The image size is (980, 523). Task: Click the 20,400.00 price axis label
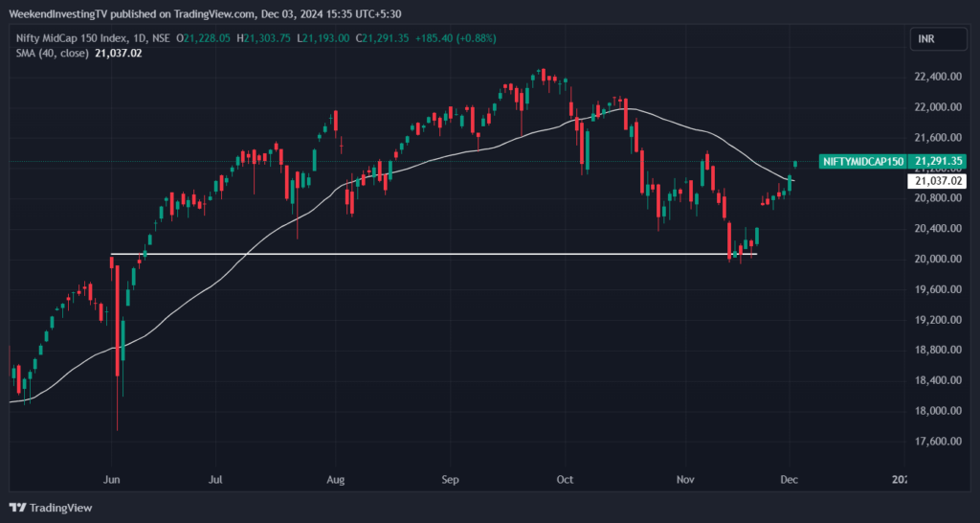point(938,228)
